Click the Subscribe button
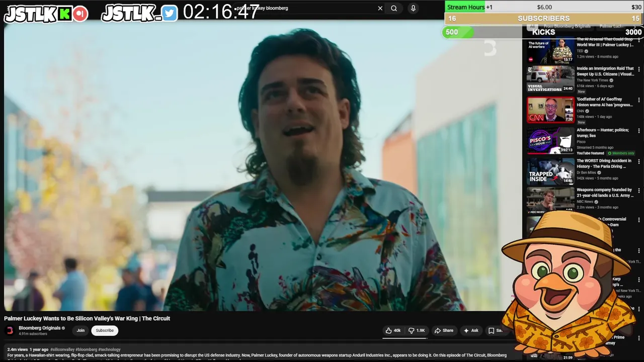The image size is (644, 362). 105,330
